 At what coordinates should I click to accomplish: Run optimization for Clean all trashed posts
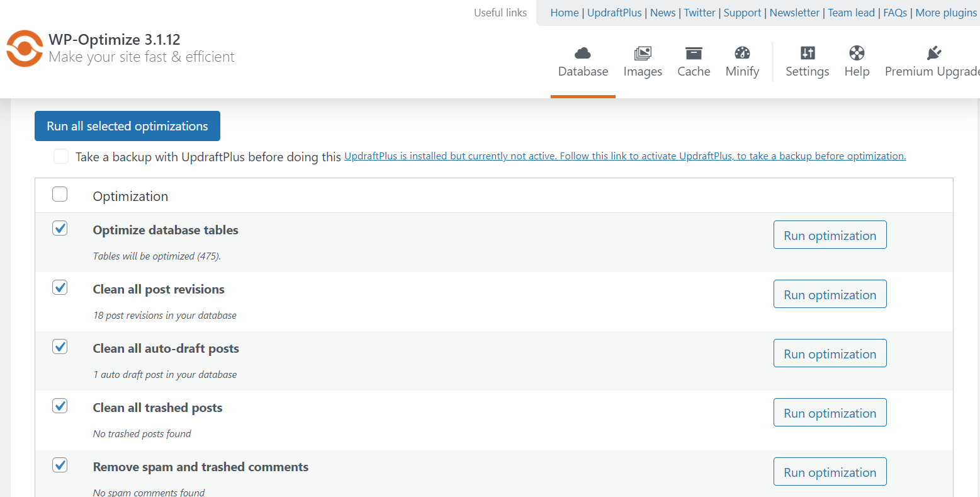(x=830, y=413)
